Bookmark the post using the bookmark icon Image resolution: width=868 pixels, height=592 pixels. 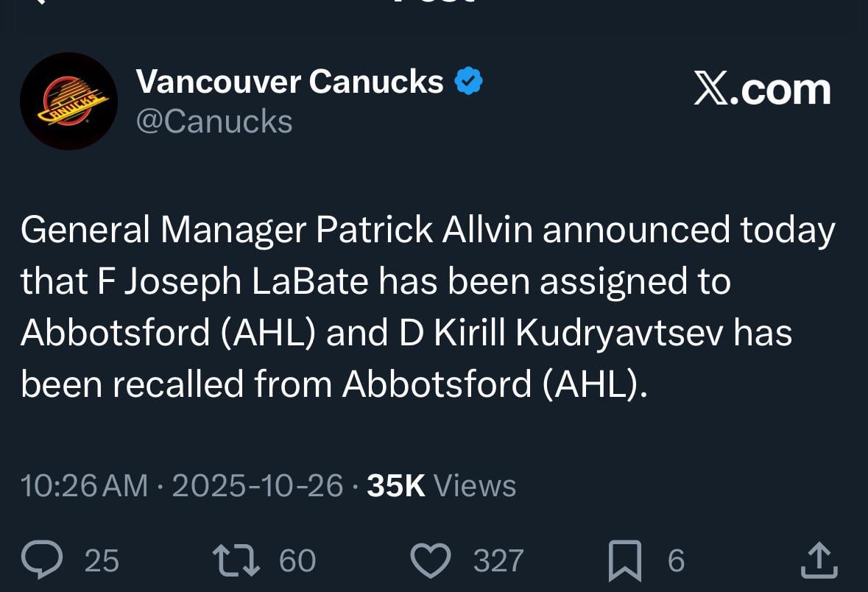[625, 560]
